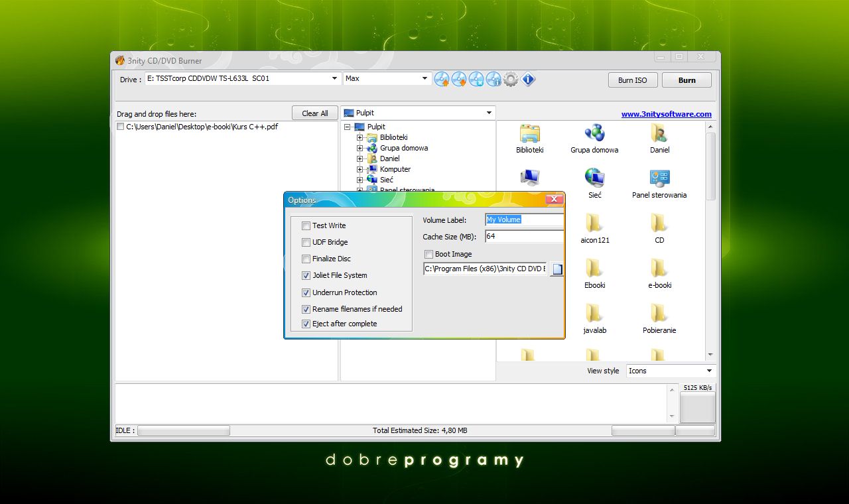Open the View style Icons dropdown
849x504 pixels.
(709, 371)
